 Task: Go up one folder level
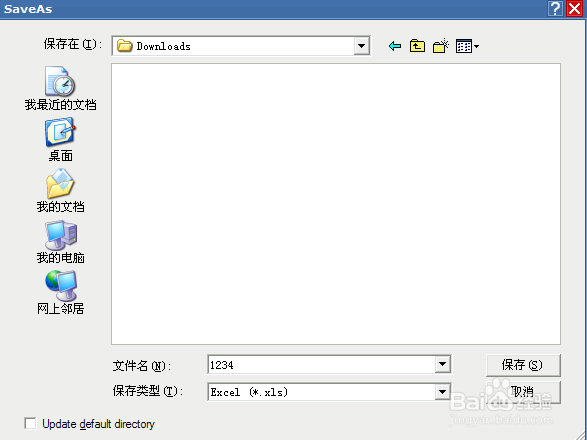417,46
